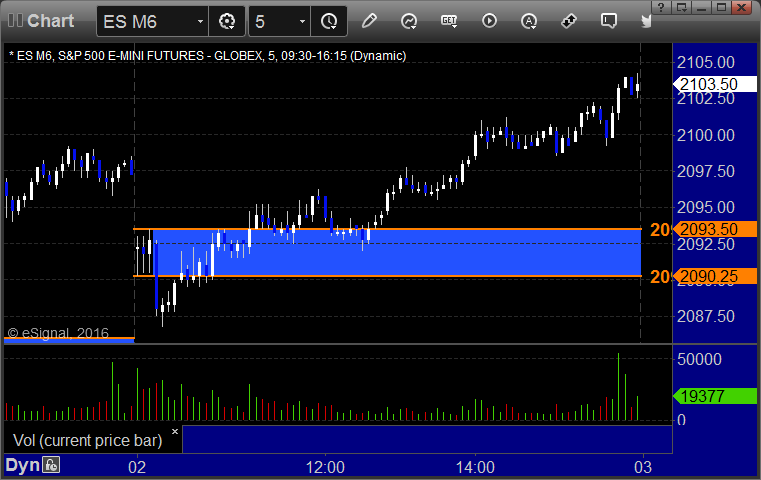
Task: Click the Vol (current price bar) label
Action: (x=88, y=440)
